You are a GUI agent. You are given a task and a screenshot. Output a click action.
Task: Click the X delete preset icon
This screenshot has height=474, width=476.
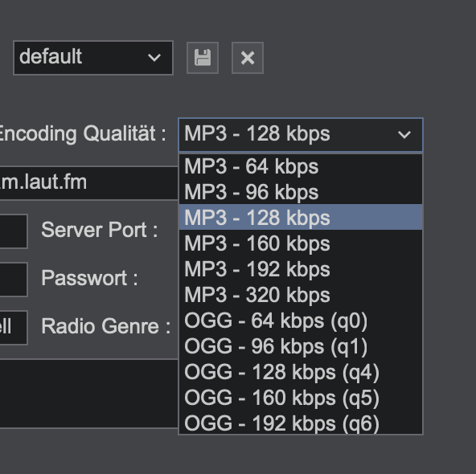click(248, 58)
